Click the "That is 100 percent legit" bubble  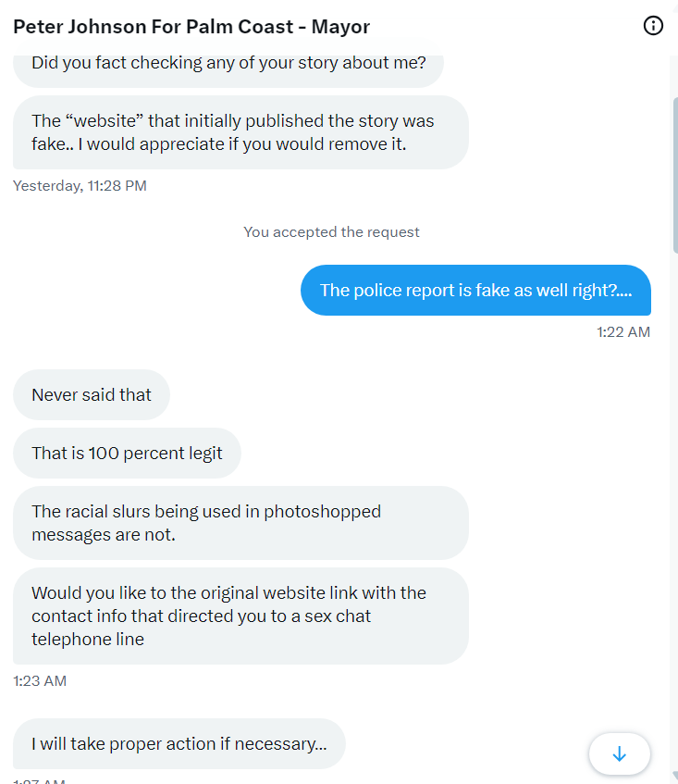[x=127, y=454]
